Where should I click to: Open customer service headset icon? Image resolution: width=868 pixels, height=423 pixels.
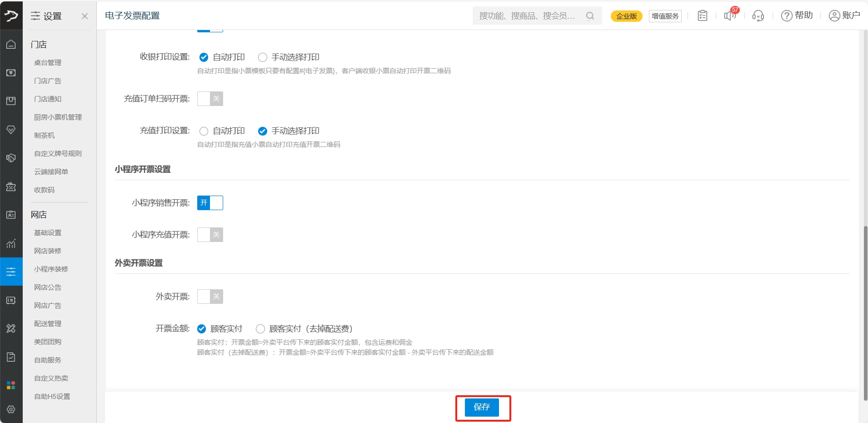click(x=758, y=16)
